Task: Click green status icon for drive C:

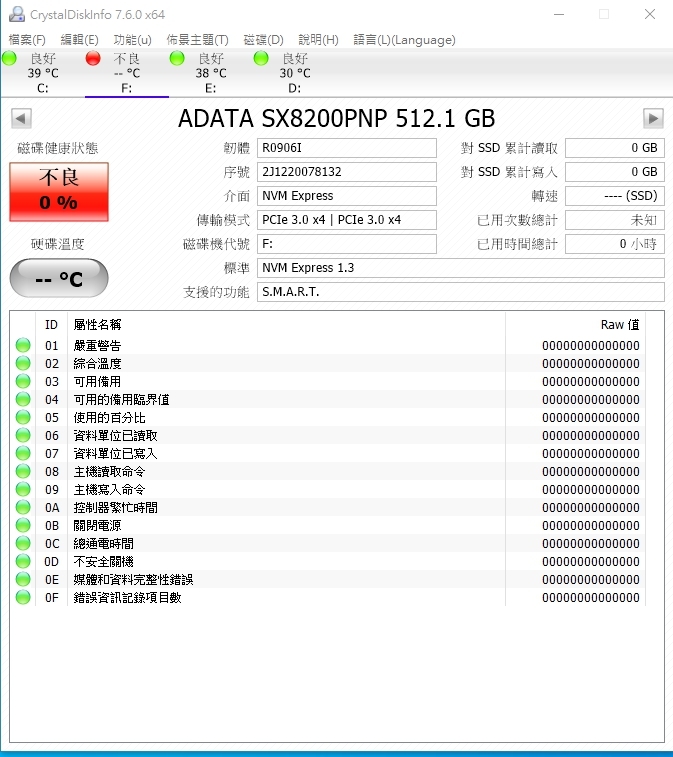Action: click(9, 58)
